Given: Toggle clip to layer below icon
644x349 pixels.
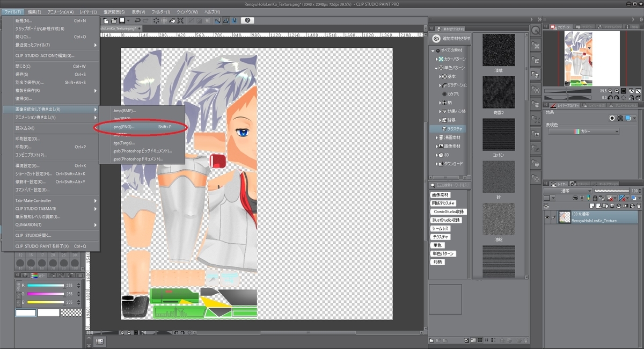Looking at the screenshot, I should pos(575,198).
